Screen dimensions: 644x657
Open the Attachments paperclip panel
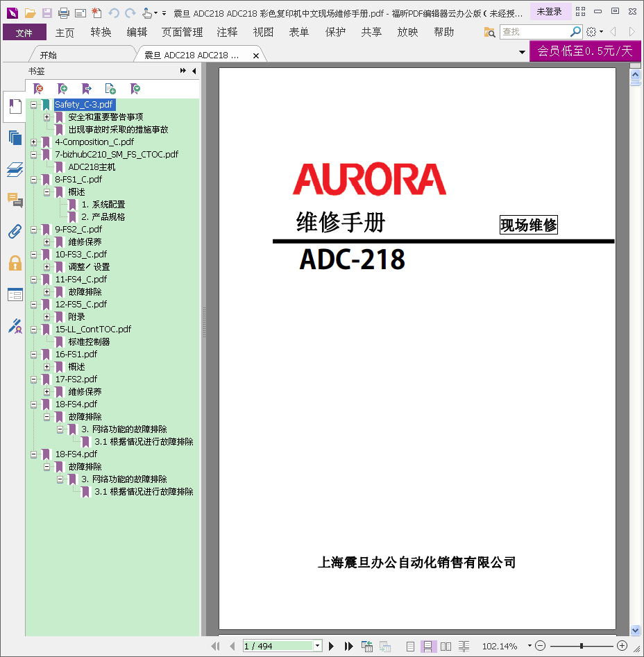click(15, 231)
